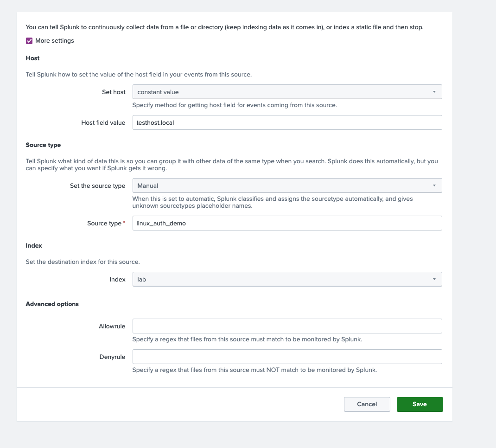This screenshot has height=448, width=496.
Task: Click the Host field value input box
Action: click(287, 122)
